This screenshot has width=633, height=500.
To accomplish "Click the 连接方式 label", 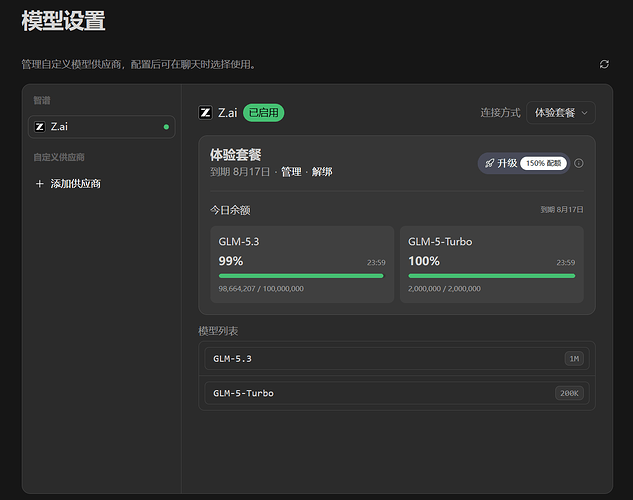I will 500,113.
